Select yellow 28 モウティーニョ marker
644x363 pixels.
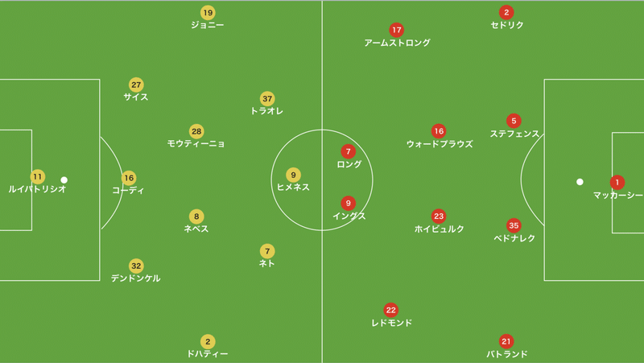(x=196, y=131)
